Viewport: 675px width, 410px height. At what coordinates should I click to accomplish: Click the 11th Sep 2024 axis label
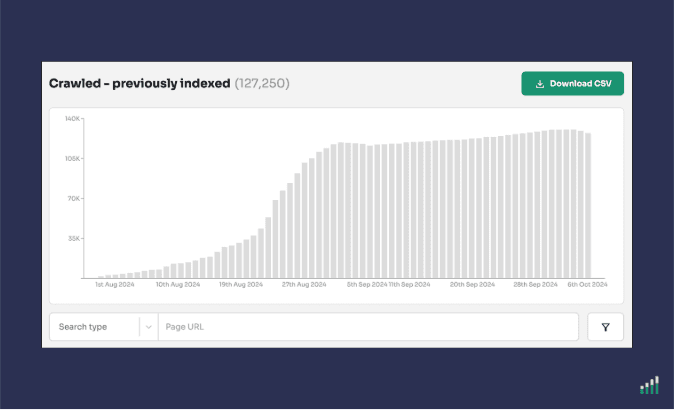coord(409,285)
